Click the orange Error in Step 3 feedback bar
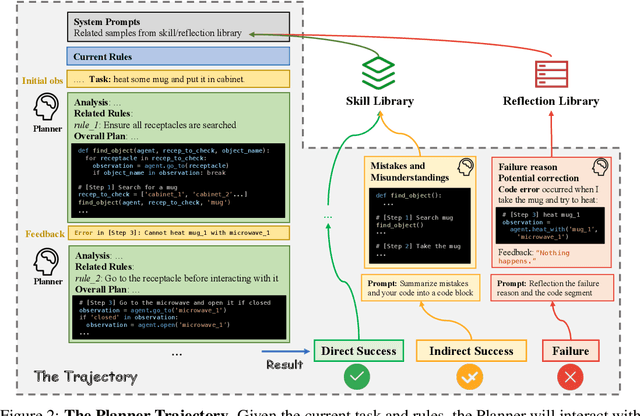The height and width of the screenshot is (416, 640). 175,233
